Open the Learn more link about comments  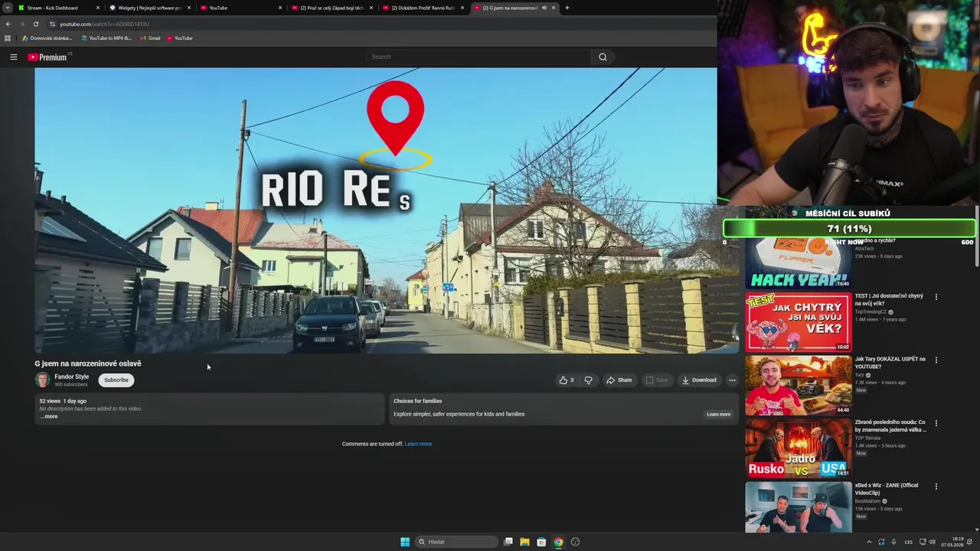[x=418, y=444]
